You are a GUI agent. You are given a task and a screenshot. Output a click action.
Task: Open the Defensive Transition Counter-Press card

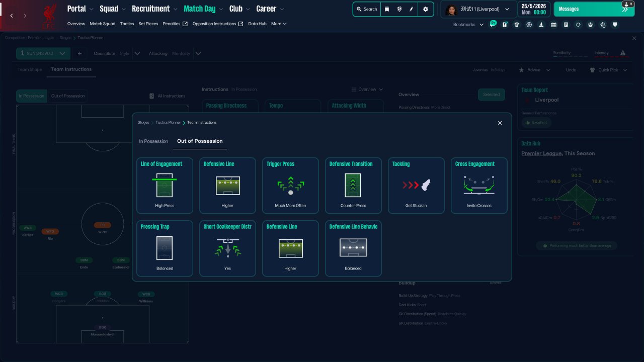click(x=353, y=186)
